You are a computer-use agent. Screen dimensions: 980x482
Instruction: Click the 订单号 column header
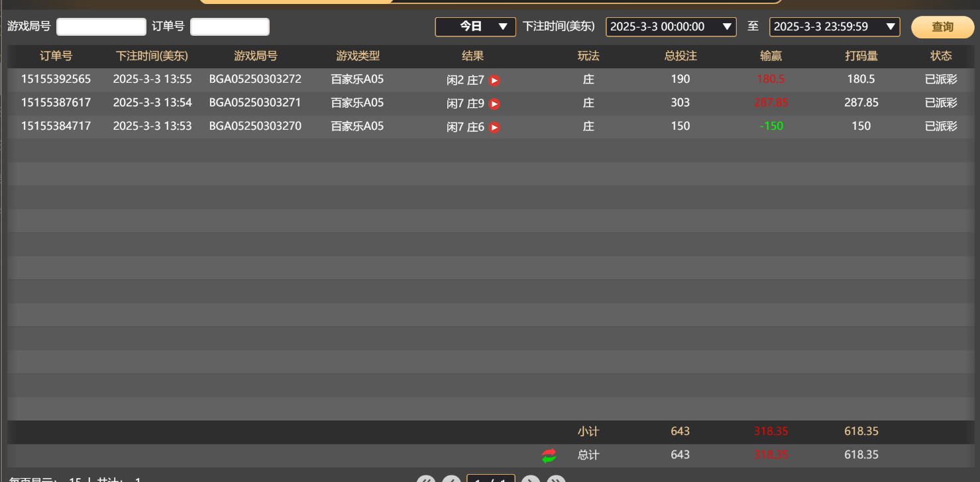(x=56, y=56)
